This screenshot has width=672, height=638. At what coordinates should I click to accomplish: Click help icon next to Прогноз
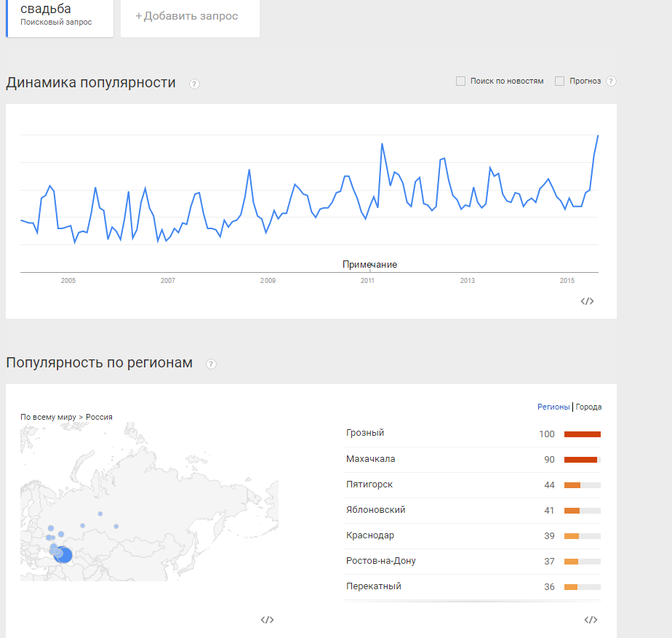(x=611, y=81)
